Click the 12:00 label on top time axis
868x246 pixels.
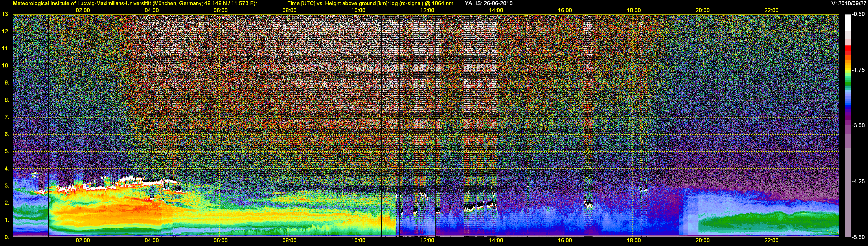(x=427, y=10)
